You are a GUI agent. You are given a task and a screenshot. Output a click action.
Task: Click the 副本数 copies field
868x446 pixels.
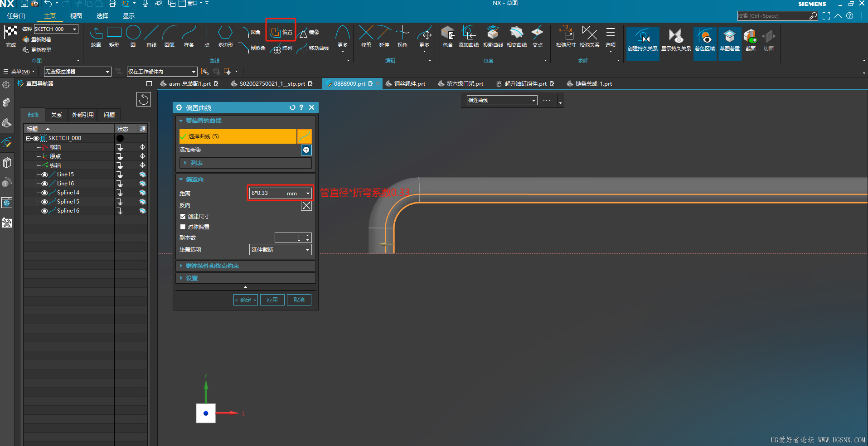coord(293,238)
